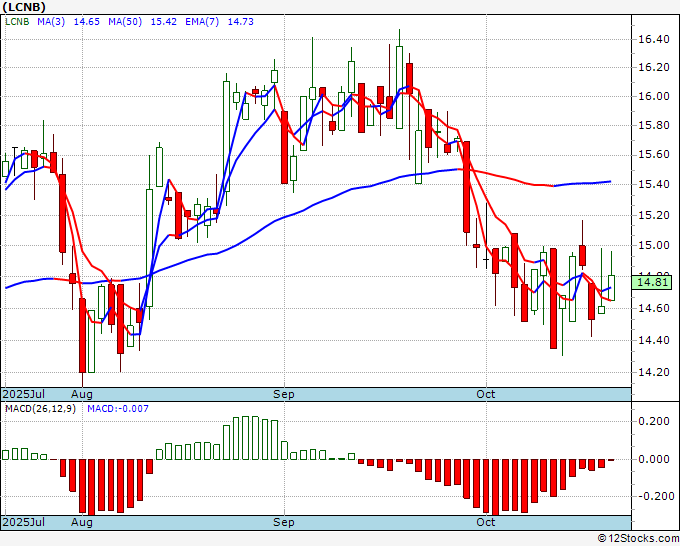The width and height of the screenshot is (680, 546).
Task: Select the LCNB legend label
Action: pos(17,22)
